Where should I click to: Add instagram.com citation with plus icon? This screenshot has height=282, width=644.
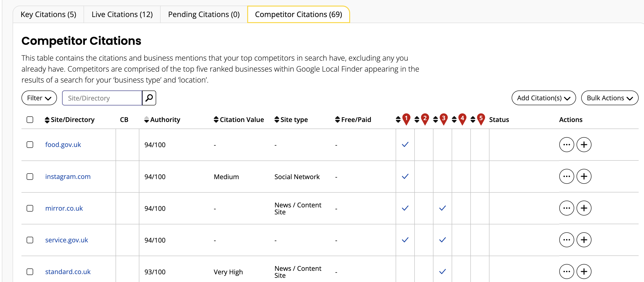pos(584,176)
